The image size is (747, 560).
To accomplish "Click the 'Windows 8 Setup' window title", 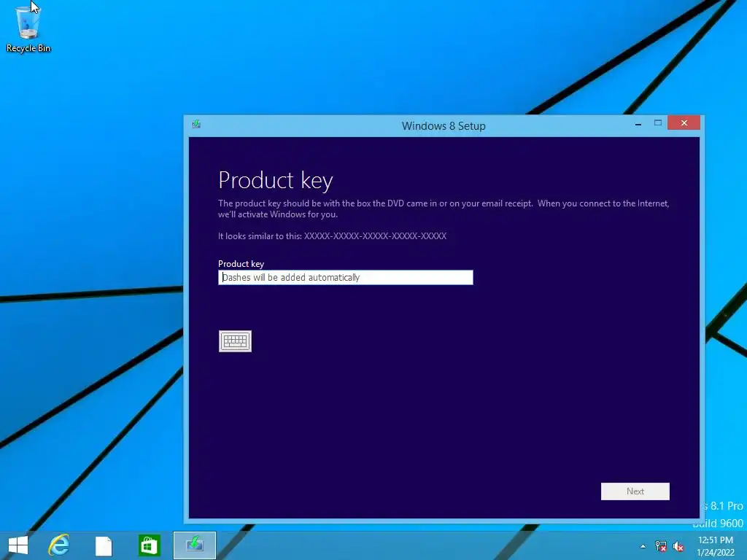I will tap(444, 125).
